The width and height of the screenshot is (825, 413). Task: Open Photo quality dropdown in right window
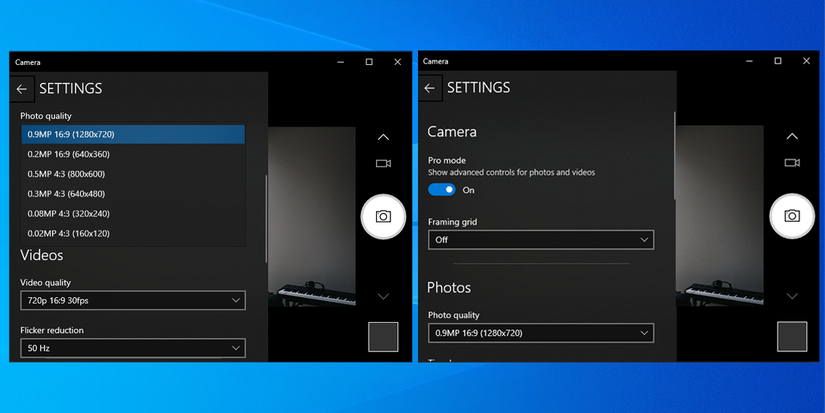tap(541, 333)
